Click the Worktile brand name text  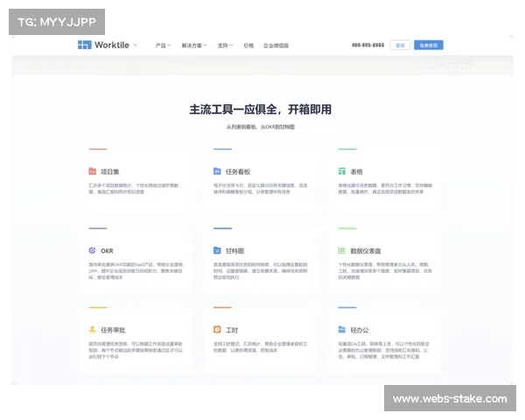[112, 45]
